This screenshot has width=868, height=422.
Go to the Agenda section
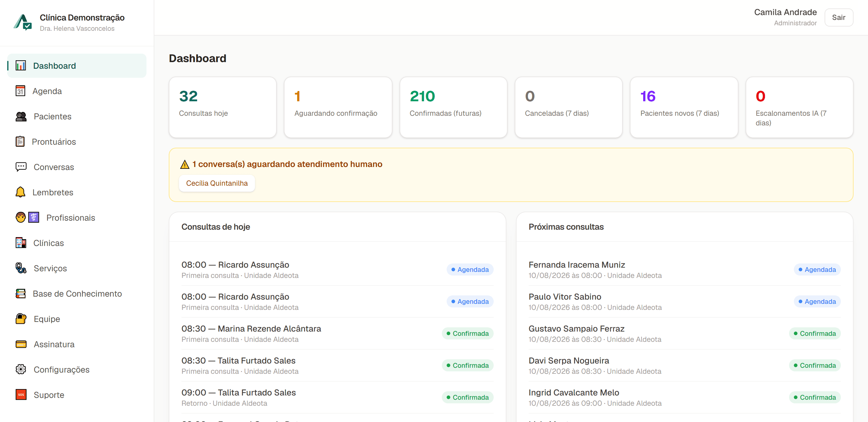pyautogui.click(x=77, y=91)
